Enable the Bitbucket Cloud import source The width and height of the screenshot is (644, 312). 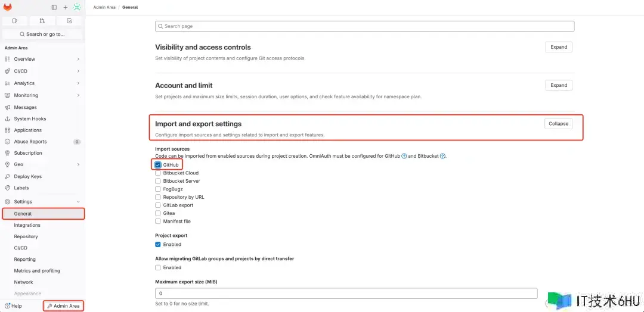158,173
